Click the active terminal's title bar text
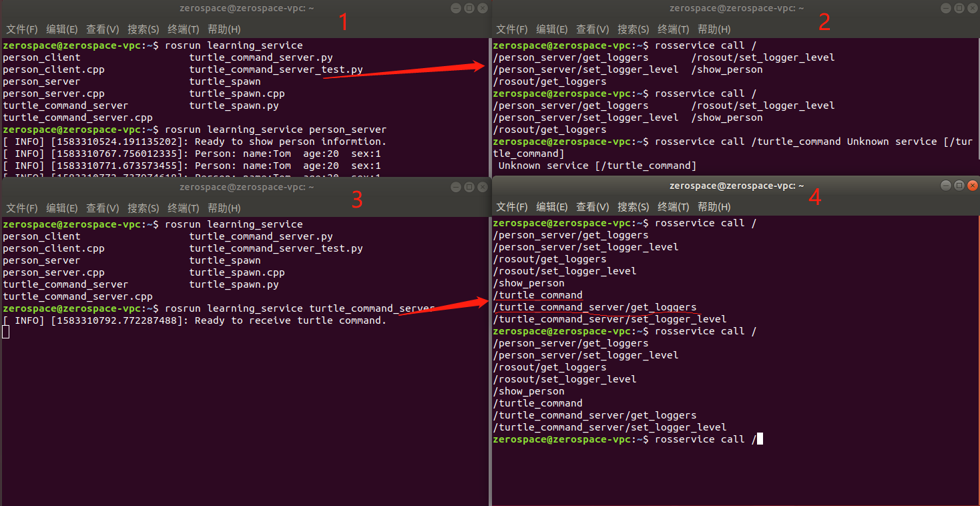 click(736, 186)
